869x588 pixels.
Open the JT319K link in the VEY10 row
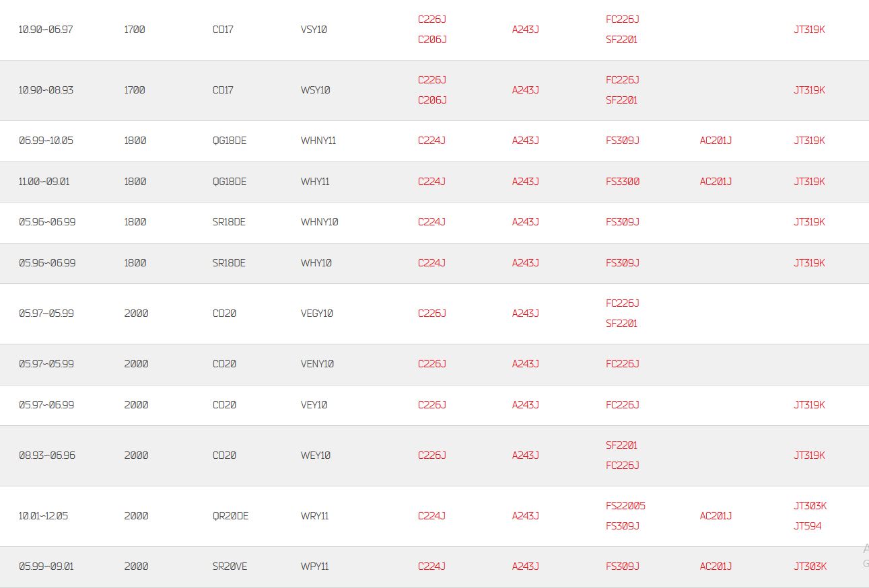809,405
